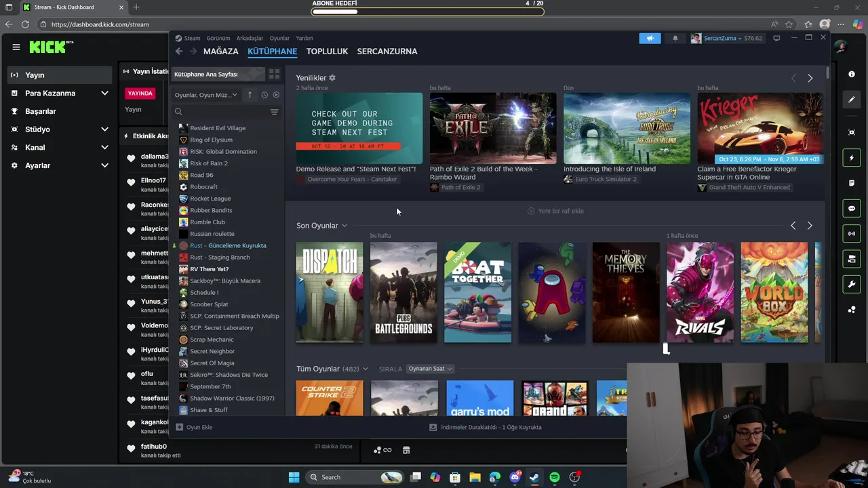868x488 pixels.
Task: Click the Steam wallet balance $76.62
Action: 753,38
